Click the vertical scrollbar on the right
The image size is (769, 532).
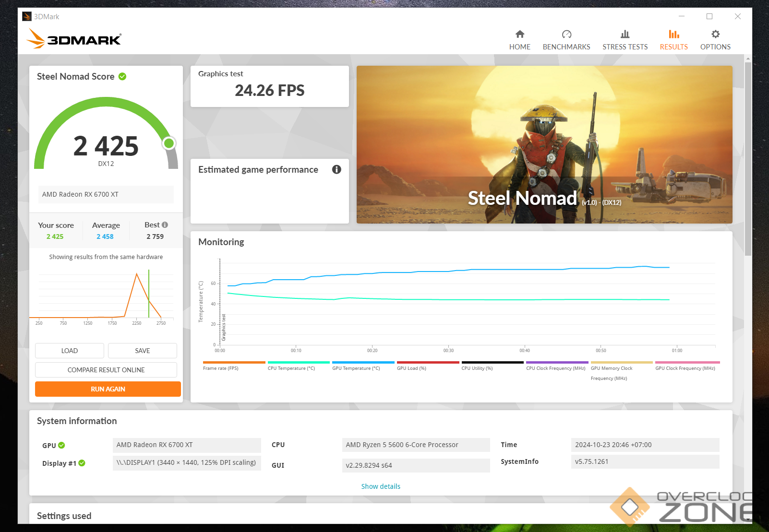point(748,158)
